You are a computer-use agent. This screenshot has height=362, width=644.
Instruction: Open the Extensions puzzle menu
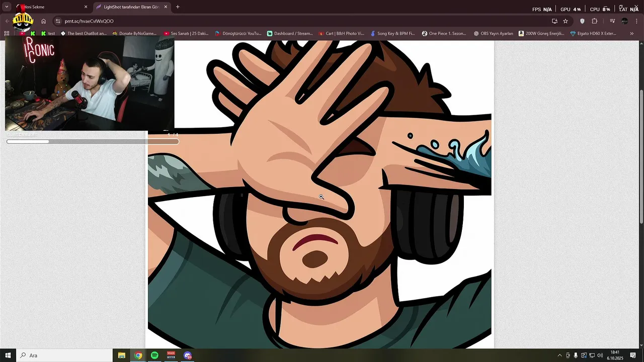coord(595,21)
